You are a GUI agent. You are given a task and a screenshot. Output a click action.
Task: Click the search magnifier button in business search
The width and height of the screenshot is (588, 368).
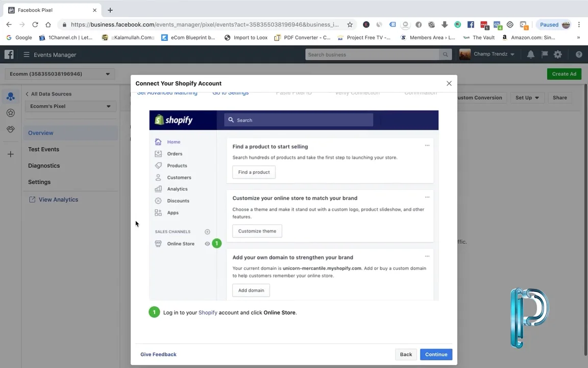point(445,55)
